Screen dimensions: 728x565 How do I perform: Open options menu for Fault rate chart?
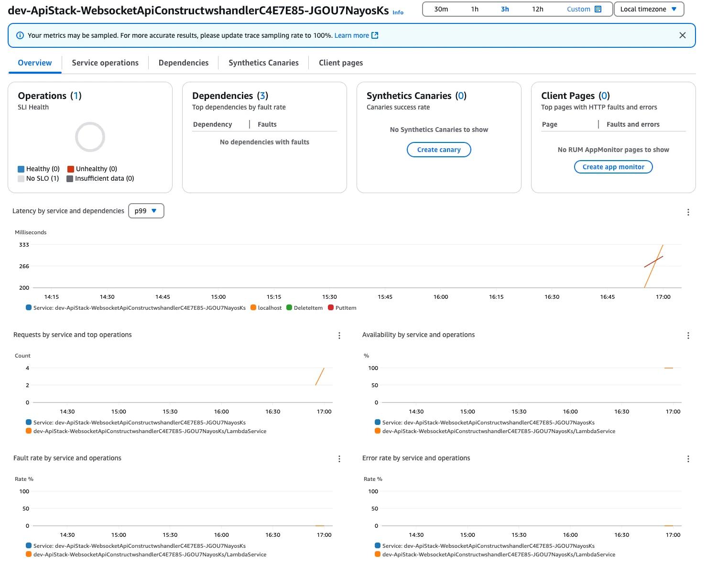tap(339, 459)
